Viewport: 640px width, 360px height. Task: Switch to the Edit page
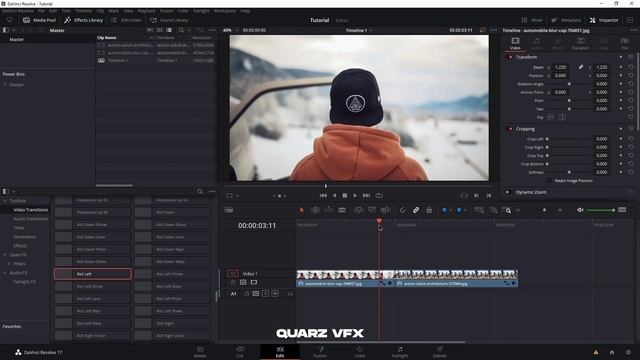click(x=280, y=352)
